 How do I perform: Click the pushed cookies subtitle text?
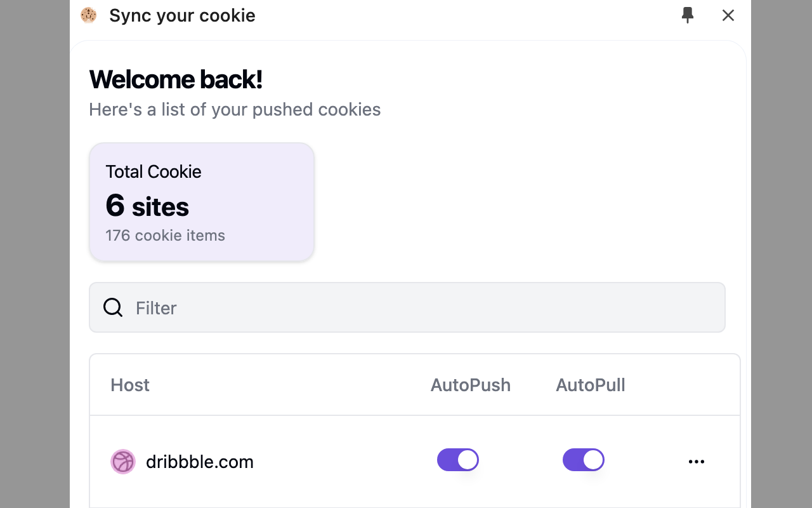pyautogui.click(x=235, y=109)
